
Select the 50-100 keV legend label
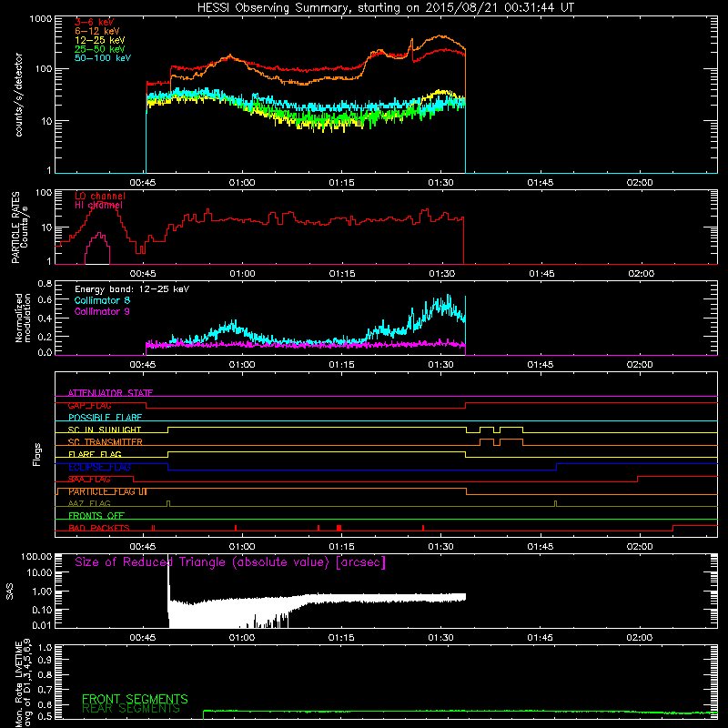point(103,58)
